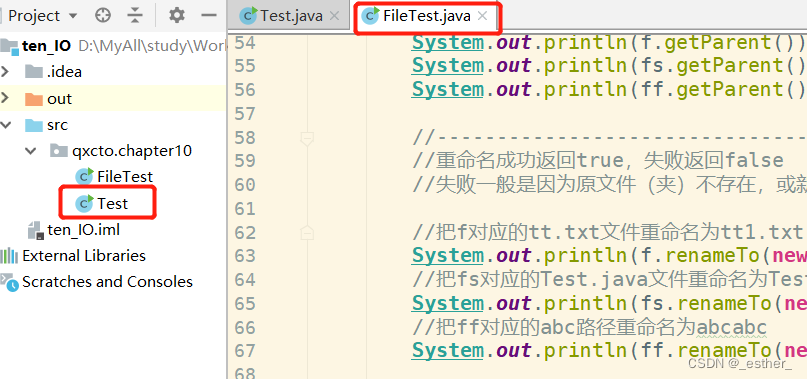
Task: Open Project panel settings gear
Action: point(177,15)
